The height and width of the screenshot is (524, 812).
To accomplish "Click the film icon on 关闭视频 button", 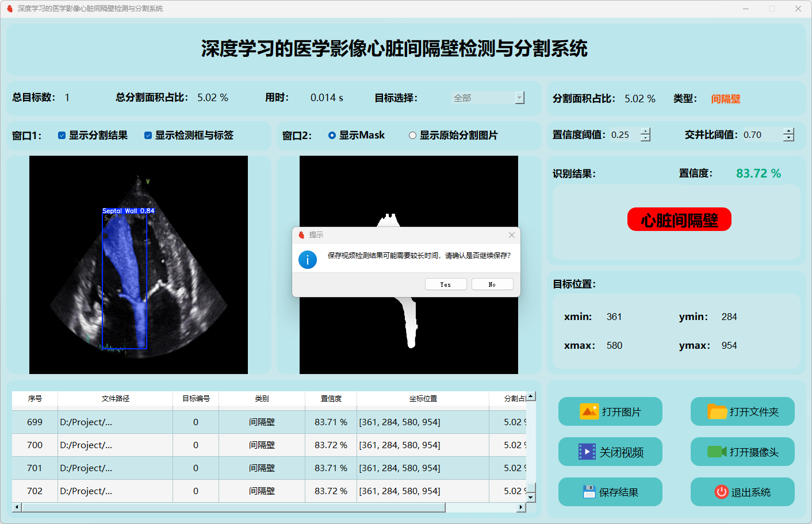I will pyautogui.click(x=587, y=452).
